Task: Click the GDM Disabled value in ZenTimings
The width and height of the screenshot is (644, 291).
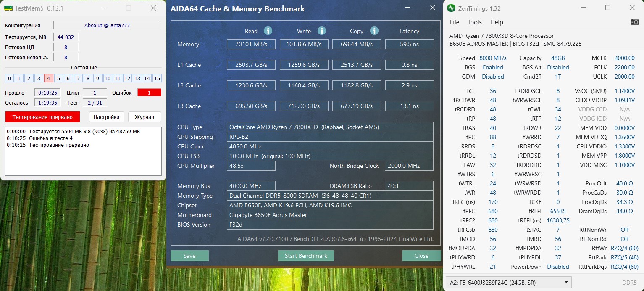Action: [493, 77]
